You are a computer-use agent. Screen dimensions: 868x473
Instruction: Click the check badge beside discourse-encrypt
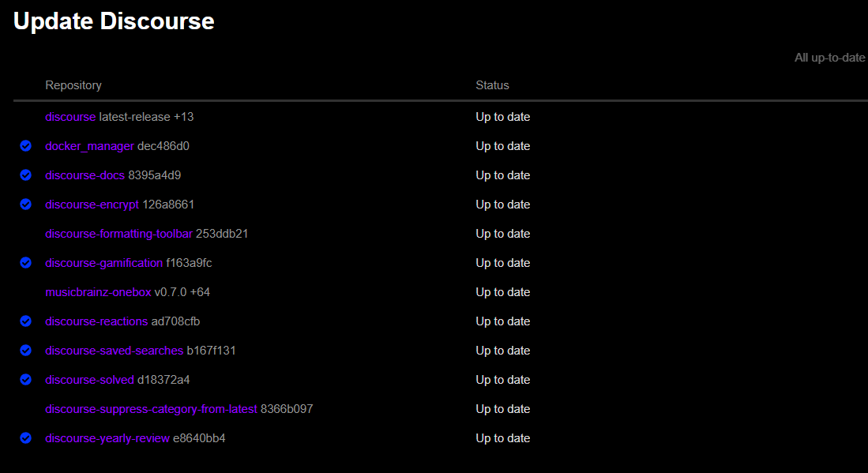click(x=25, y=205)
